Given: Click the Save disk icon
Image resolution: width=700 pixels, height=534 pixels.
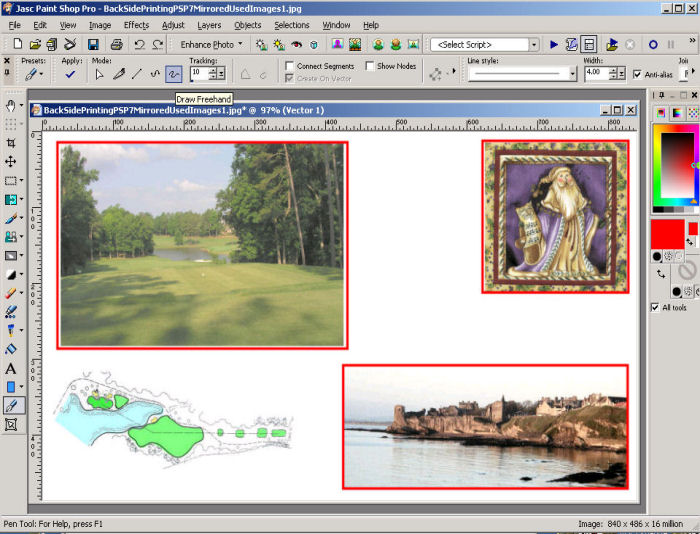Looking at the screenshot, I should (x=93, y=45).
